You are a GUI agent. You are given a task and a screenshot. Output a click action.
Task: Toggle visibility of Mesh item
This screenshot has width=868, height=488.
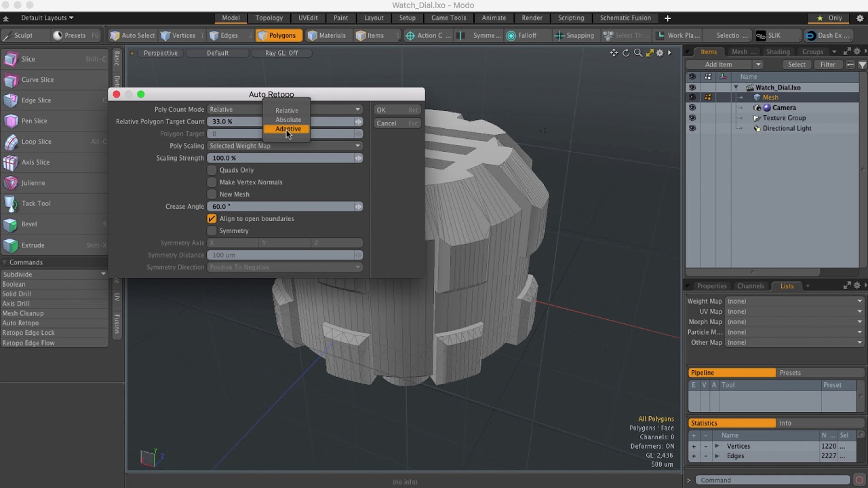pyautogui.click(x=692, y=98)
